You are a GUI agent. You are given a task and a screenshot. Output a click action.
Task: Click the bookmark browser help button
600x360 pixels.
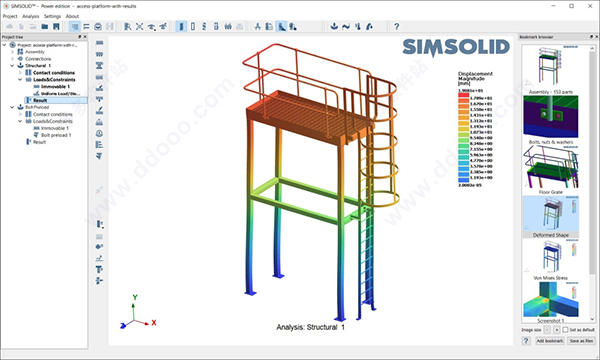coord(526,340)
